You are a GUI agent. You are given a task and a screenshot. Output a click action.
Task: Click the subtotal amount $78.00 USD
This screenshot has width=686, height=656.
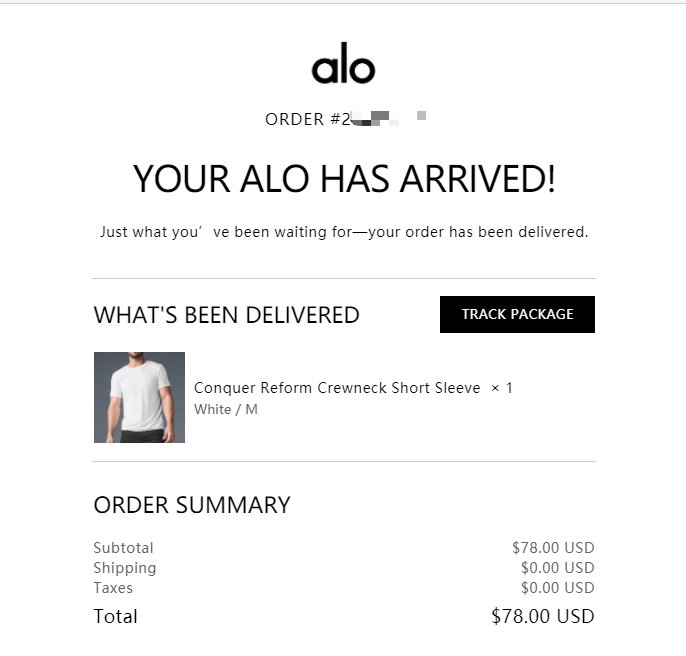[553, 548]
